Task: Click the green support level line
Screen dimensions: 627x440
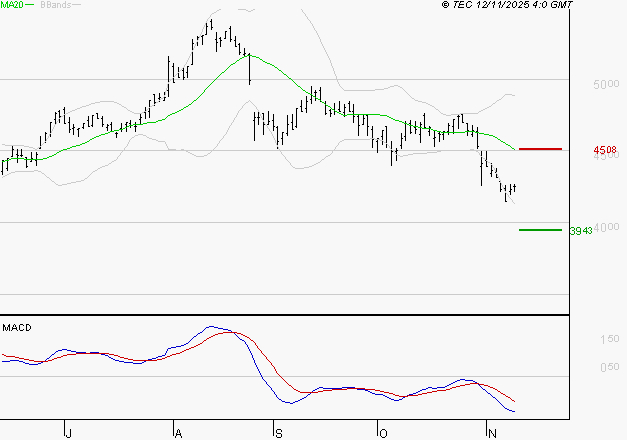Action: [x=540, y=230]
